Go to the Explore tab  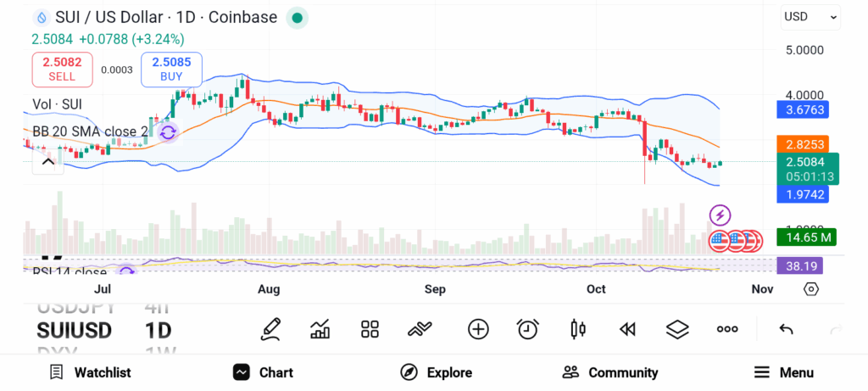[437, 372]
